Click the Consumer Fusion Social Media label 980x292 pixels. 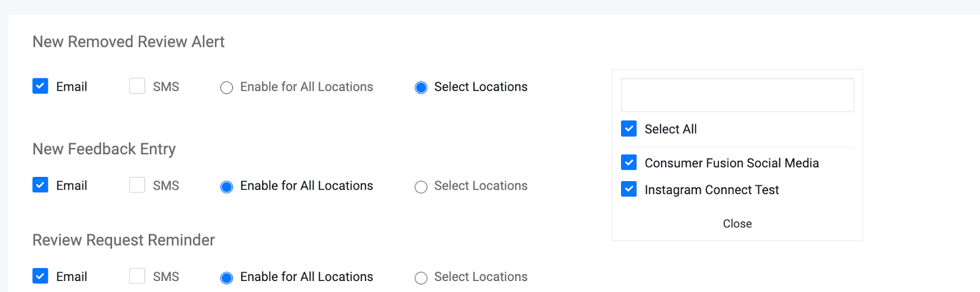[x=731, y=163]
